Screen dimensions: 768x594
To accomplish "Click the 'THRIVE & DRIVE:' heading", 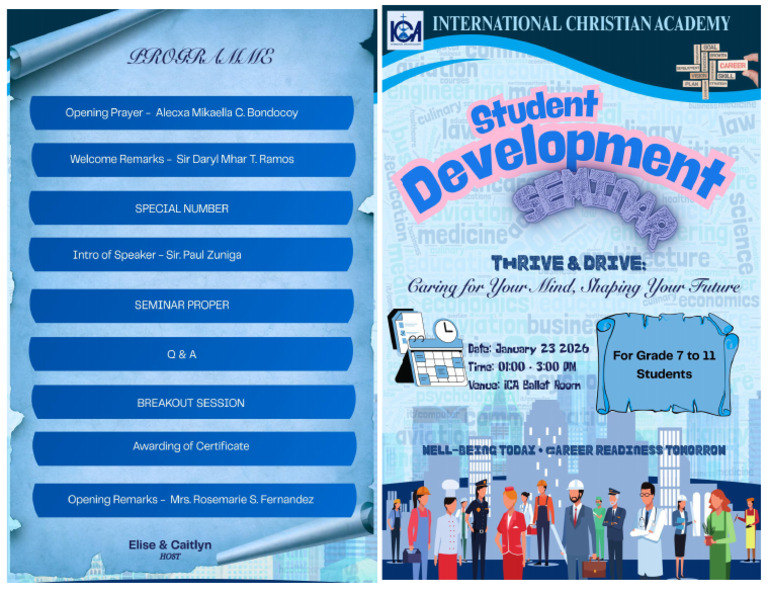I will (x=569, y=264).
